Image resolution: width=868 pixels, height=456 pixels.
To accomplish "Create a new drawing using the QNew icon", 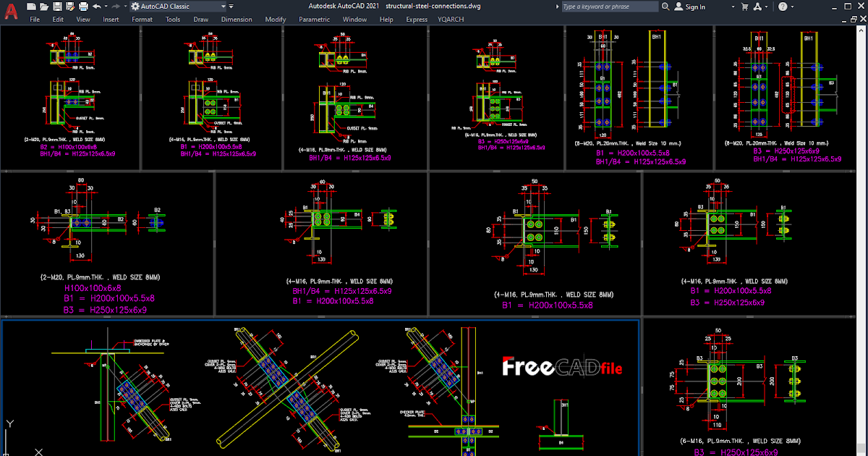I will [30, 7].
